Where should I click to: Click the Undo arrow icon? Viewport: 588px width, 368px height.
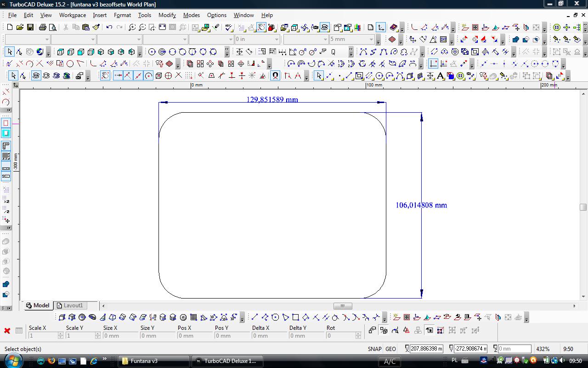109,28
